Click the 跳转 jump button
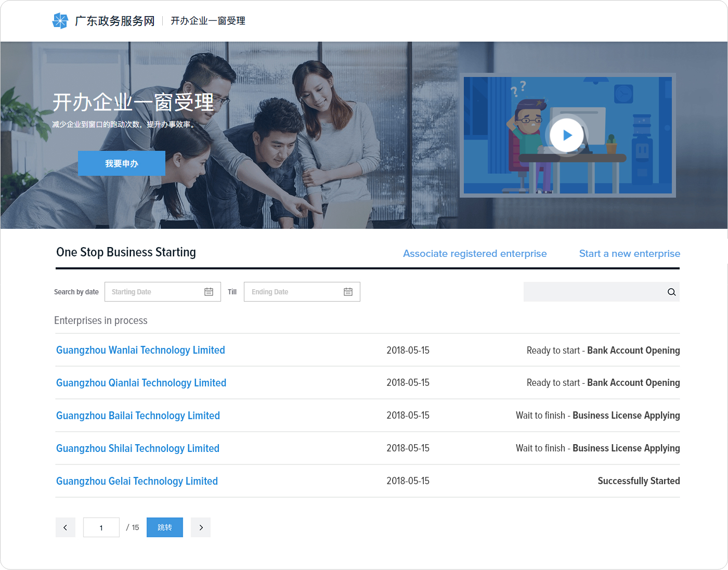The height and width of the screenshot is (570, 728). 165,527
